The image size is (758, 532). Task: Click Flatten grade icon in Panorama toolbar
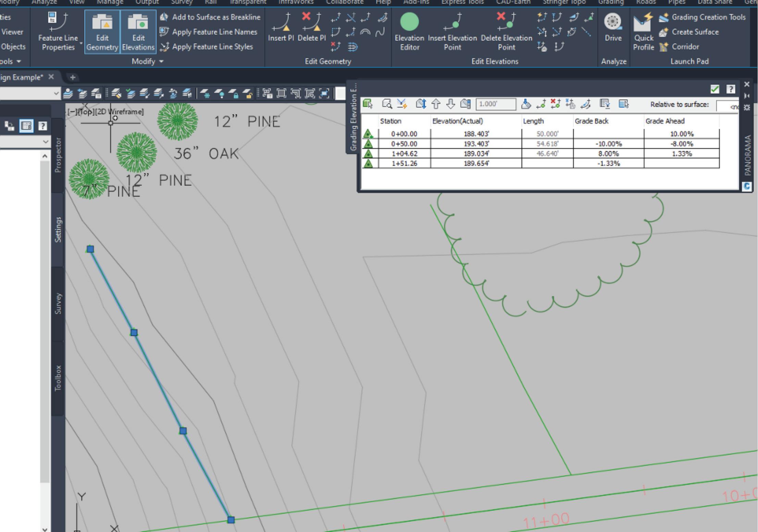[x=526, y=104]
